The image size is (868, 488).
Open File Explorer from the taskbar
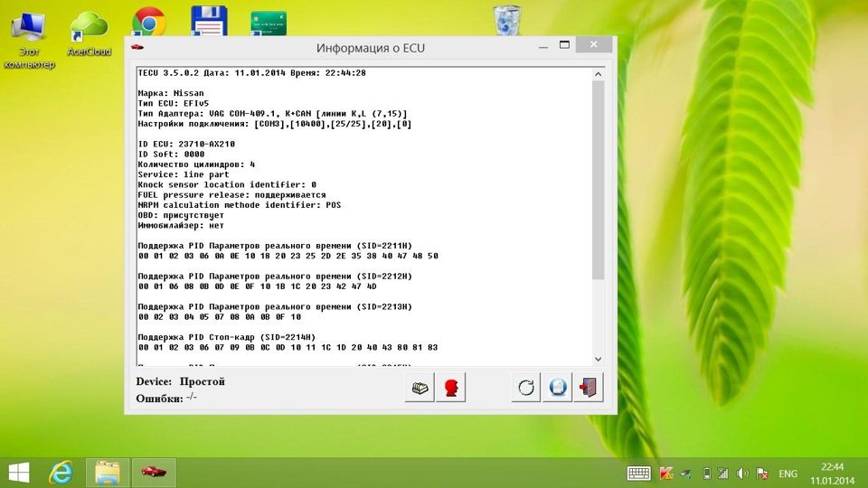108,473
